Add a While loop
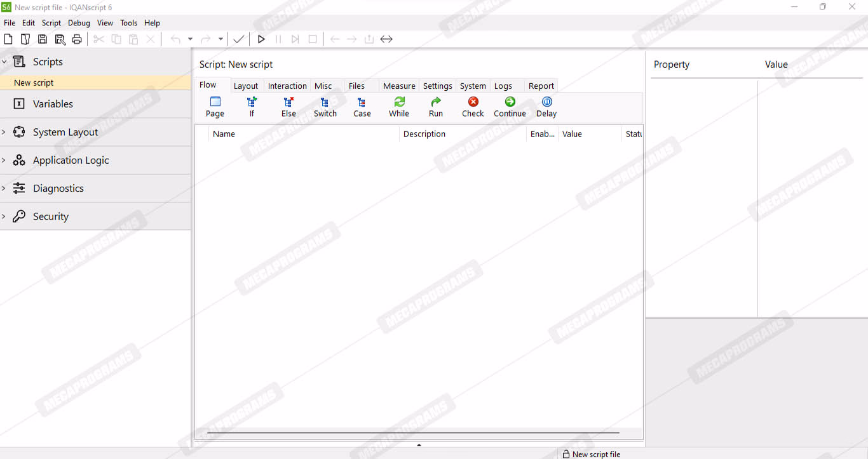 399,107
